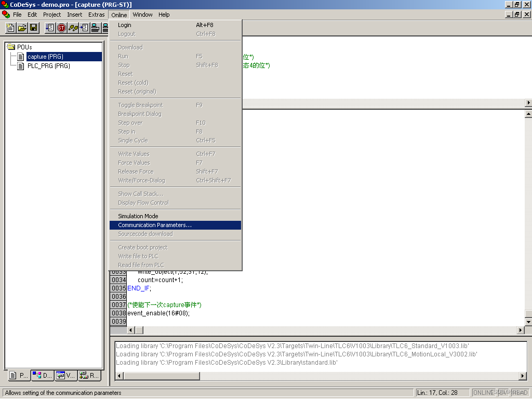Image resolution: width=532 pixels, height=399 pixels.
Task: Minimize the inner capture document window
Action: (x=509, y=14)
